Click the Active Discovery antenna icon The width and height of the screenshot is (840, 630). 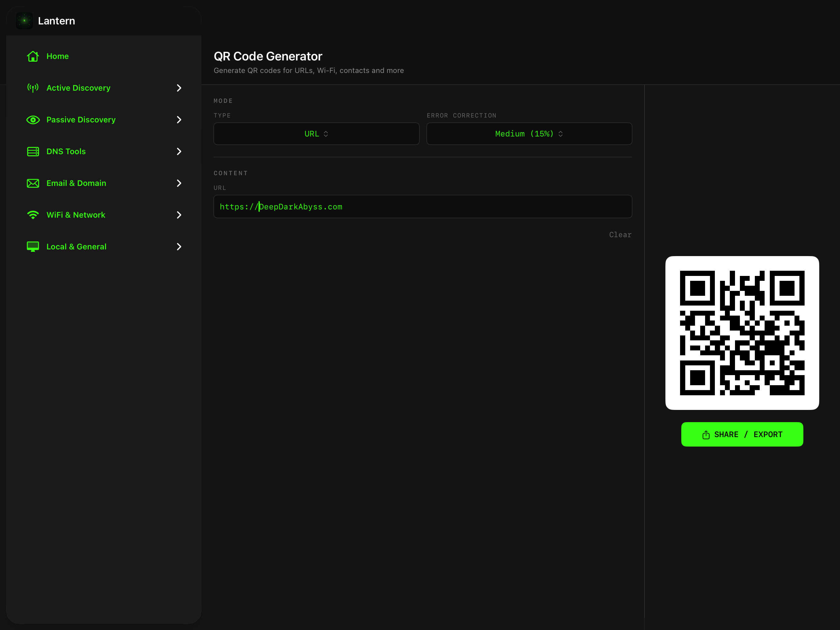coord(33,88)
